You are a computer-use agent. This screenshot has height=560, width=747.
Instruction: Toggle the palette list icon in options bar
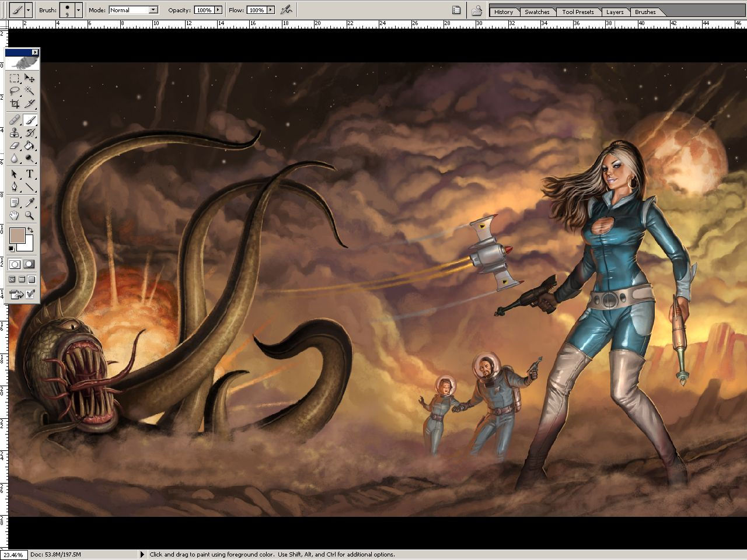tap(456, 10)
